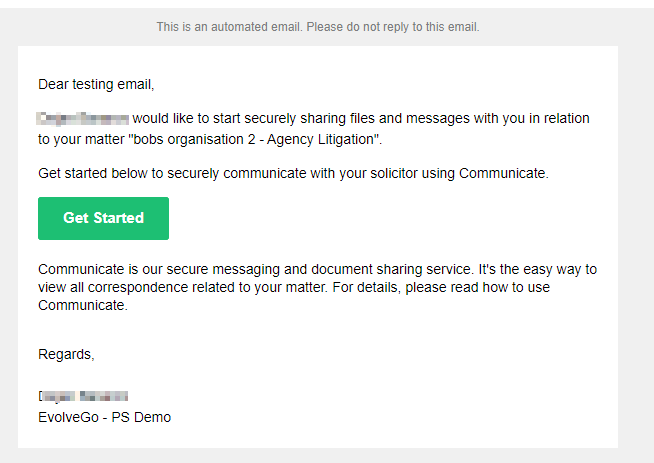The height and width of the screenshot is (463, 654).
Task: Click the 'EvolveGo - PS Demo' signature line
Action: pyautogui.click(x=104, y=417)
